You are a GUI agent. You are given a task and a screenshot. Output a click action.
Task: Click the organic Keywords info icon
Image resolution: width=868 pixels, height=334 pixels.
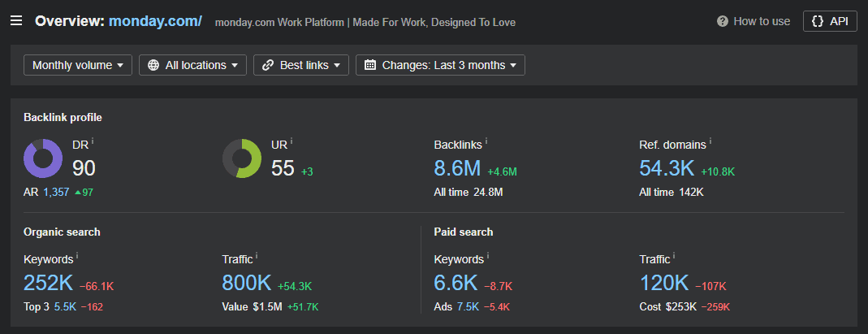tap(77, 257)
